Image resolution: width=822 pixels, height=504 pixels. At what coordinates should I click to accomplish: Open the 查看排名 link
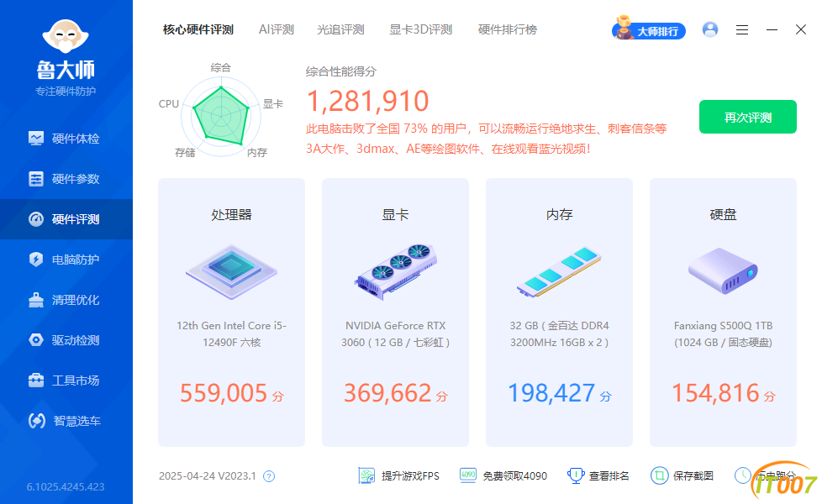pyautogui.click(x=609, y=475)
